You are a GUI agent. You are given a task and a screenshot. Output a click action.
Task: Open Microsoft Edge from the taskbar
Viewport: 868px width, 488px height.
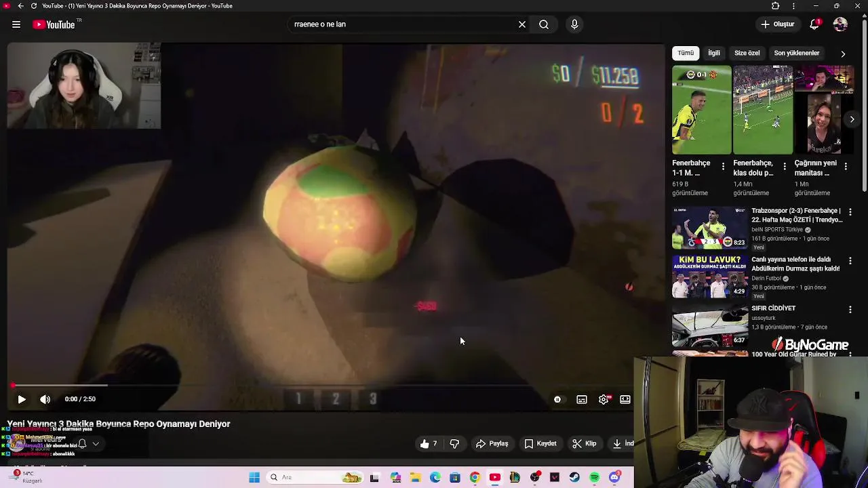pyautogui.click(x=435, y=478)
